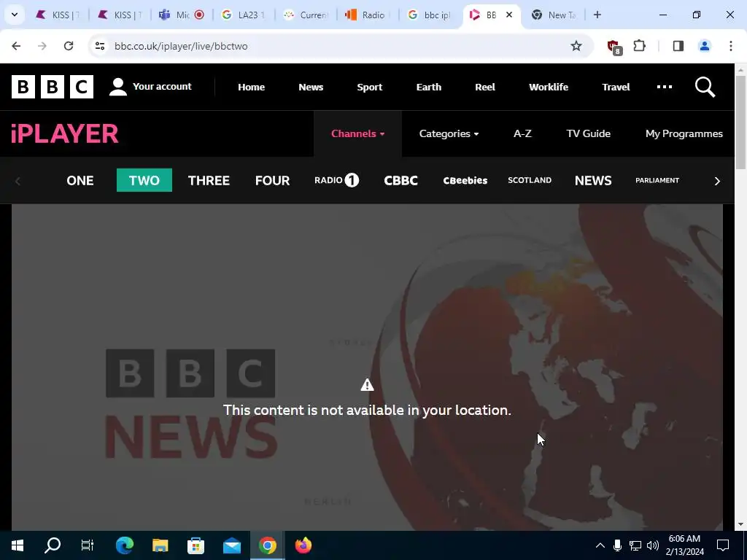The height and width of the screenshot is (560, 747).
Task: Launch Microsoft Edge from taskbar
Action: coord(124,545)
